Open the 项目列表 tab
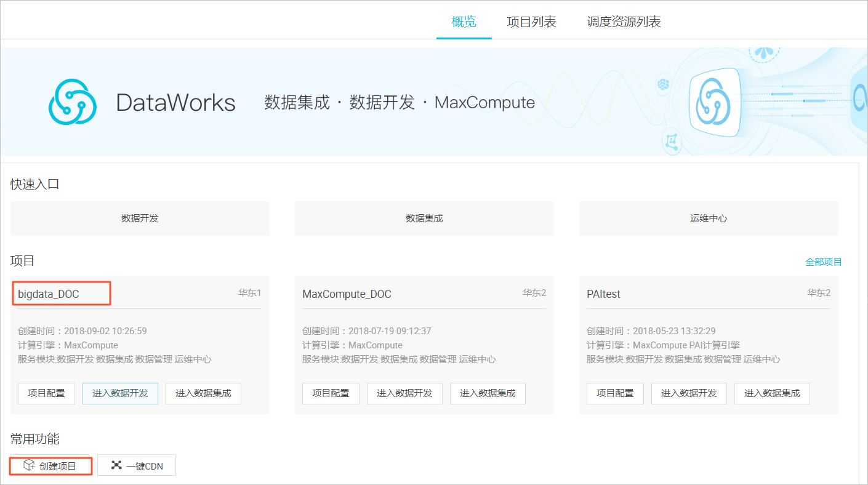The image size is (868, 485). (x=532, y=22)
